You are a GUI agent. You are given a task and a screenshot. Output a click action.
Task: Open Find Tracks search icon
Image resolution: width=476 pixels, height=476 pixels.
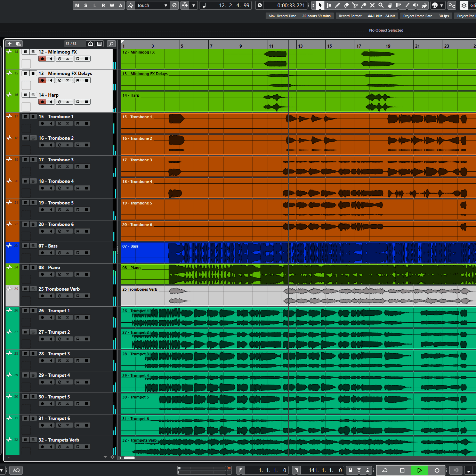click(x=111, y=43)
